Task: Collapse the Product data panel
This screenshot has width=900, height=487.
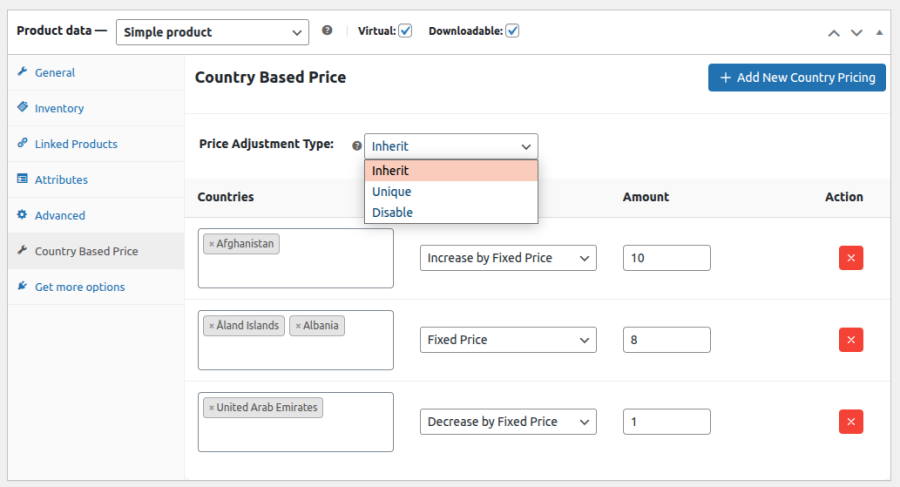Action: point(879,33)
